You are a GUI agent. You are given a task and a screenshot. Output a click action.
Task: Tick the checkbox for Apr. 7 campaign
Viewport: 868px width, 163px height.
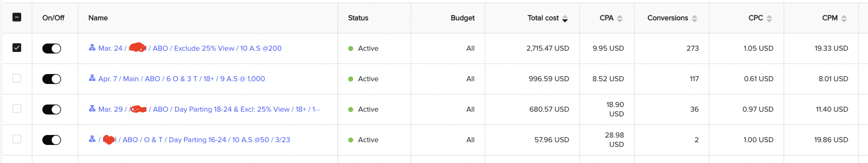click(17, 78)
